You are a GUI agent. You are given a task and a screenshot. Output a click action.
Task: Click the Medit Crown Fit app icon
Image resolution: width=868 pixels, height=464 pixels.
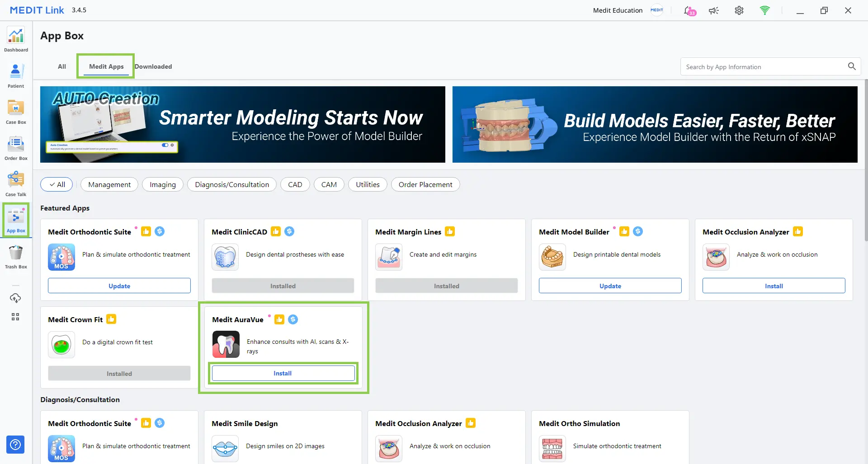coord(61,345)
